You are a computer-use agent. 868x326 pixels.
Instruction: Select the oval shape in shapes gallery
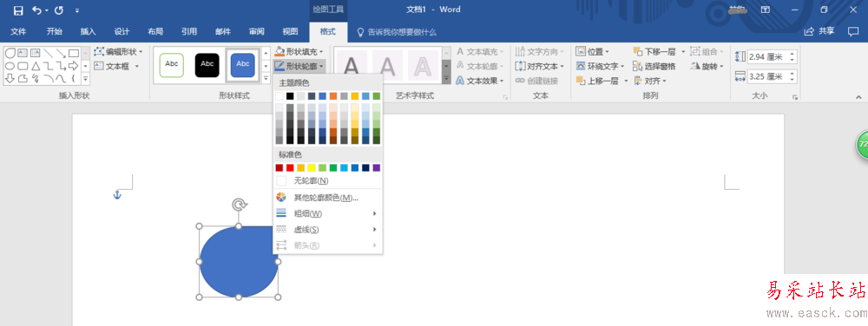coord(10,66)
